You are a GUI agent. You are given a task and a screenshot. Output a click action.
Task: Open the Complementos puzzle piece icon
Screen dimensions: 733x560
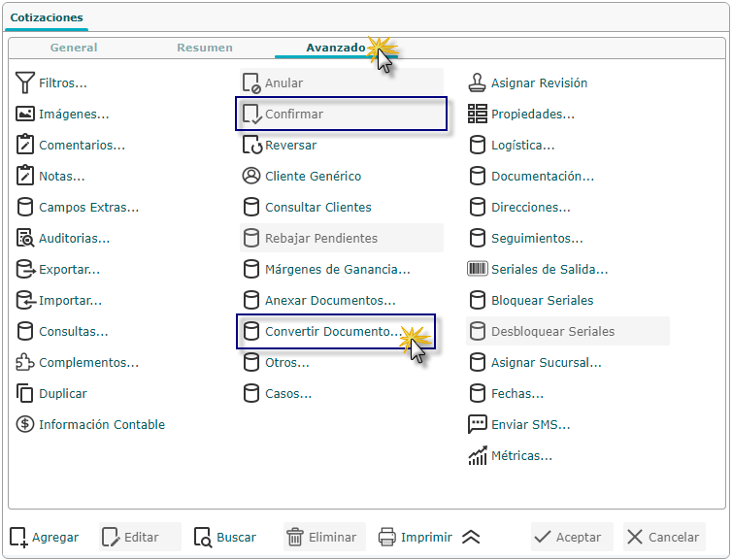pyautogui.click(x=25, y=362)
